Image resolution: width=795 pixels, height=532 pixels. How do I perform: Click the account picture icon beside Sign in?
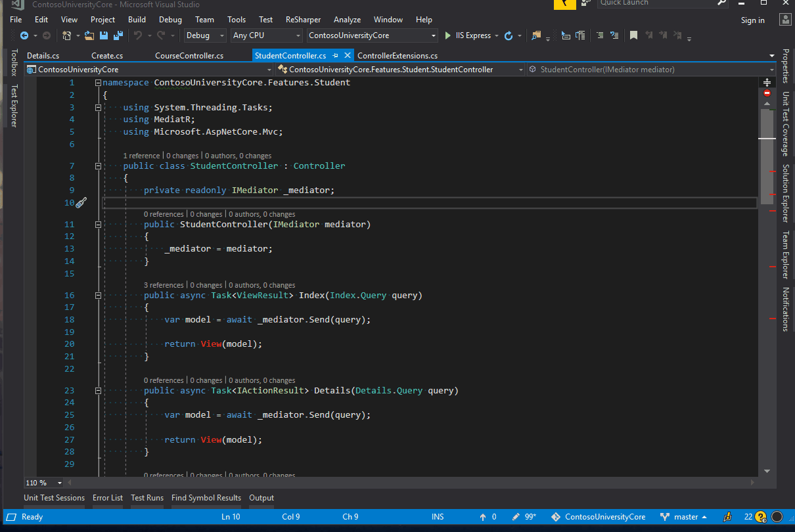pos(785,20)
